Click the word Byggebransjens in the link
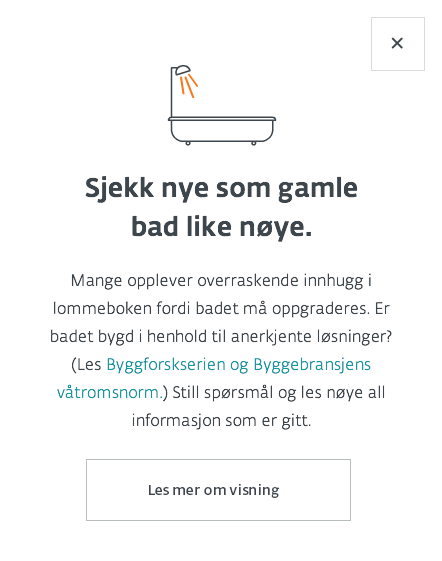The image size is (442, 561). coord(312,365)
